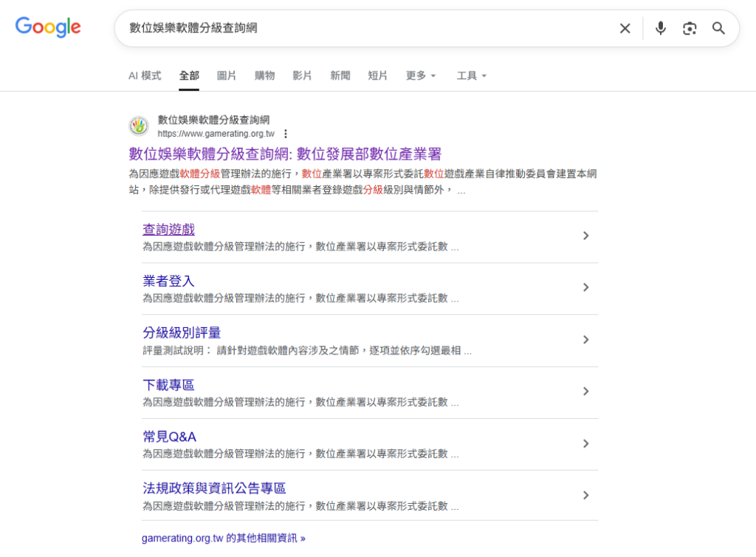Open the 常見Q&A sitelink

[x=170, y=437]
